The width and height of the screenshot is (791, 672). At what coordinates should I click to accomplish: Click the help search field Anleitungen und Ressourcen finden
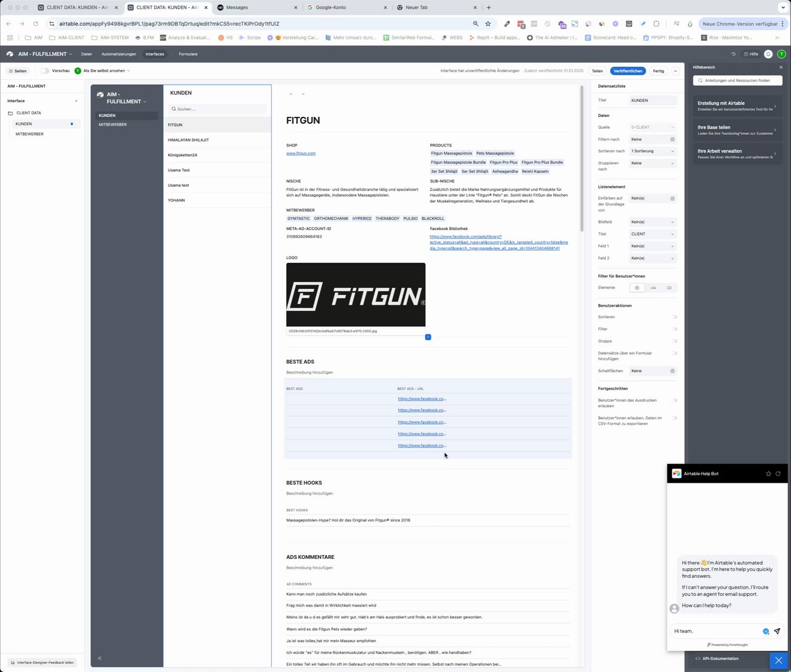[738, 80]
